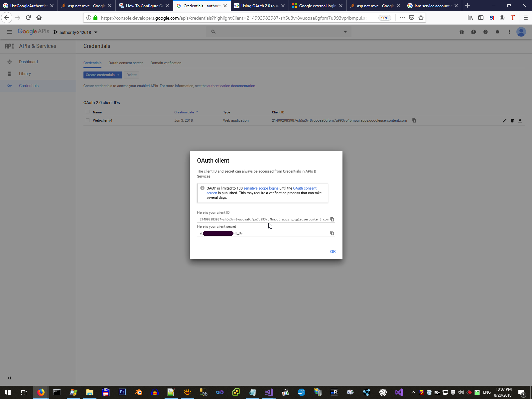Click the disabled Delete button

132,75
